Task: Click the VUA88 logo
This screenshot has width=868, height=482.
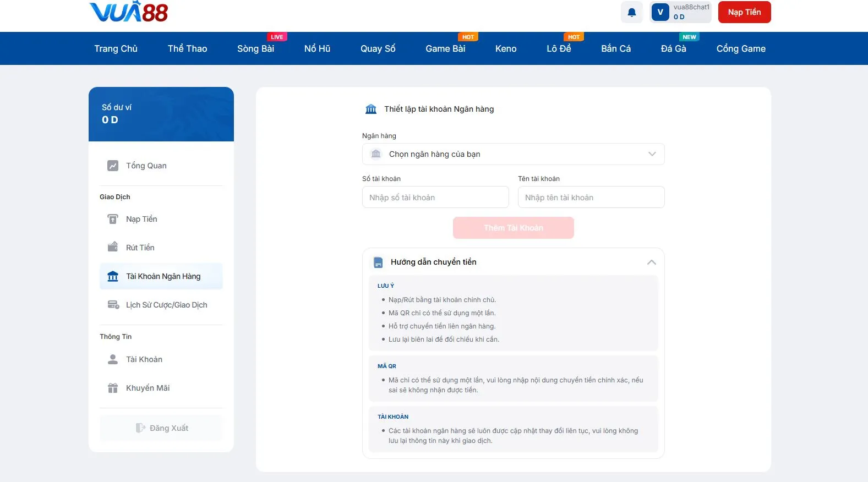Action: pos(129,12)
